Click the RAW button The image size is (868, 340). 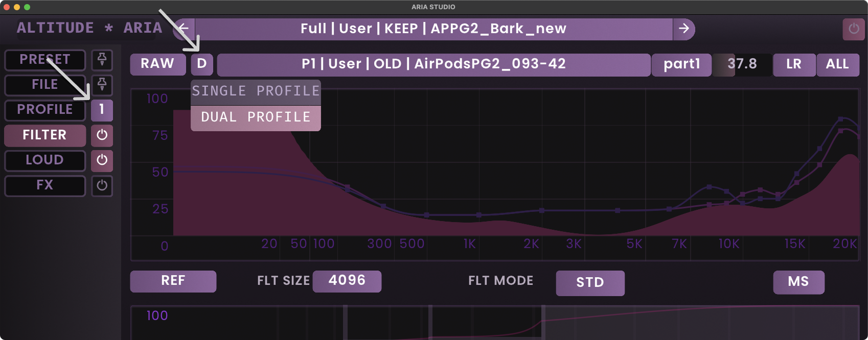point(157,64)
